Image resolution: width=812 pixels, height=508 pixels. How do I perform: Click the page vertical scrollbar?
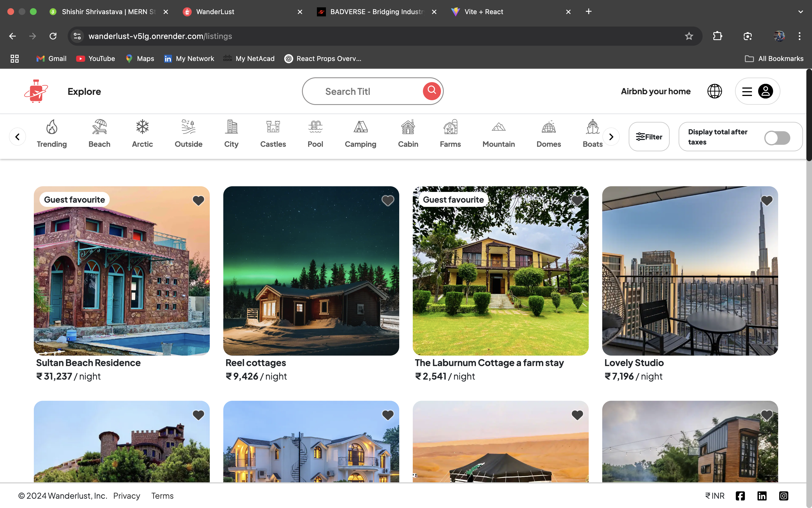tap(809, 115)
